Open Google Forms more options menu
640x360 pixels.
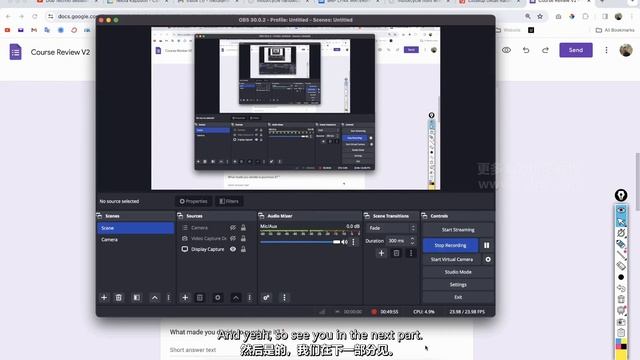pyautogui.click(x=606, y=50)
